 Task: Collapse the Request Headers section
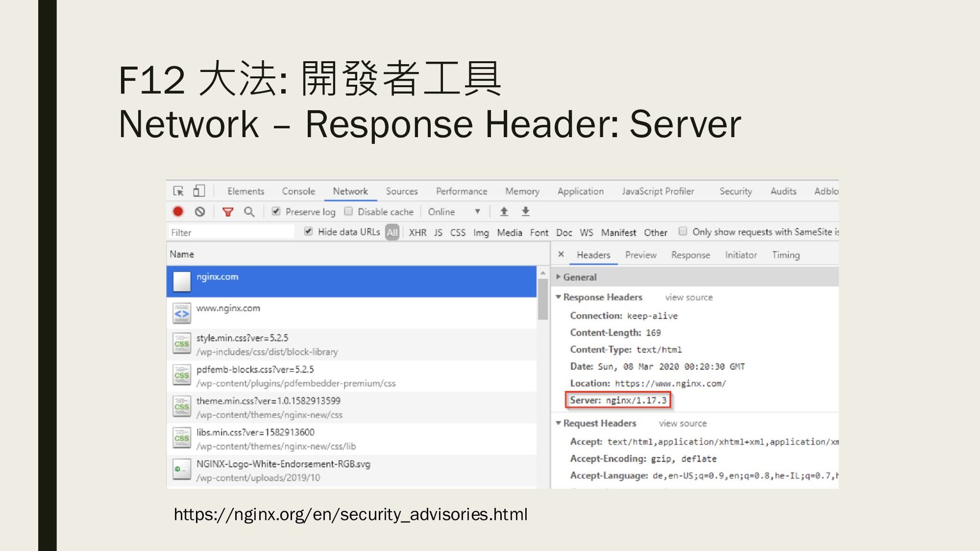(558, 423)
